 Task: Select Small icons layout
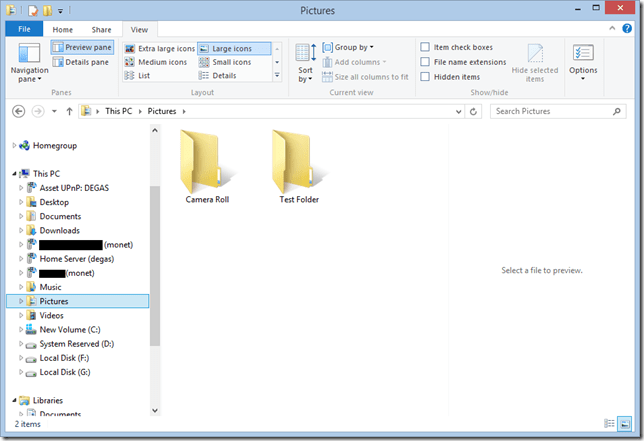(x=225, y=62)
